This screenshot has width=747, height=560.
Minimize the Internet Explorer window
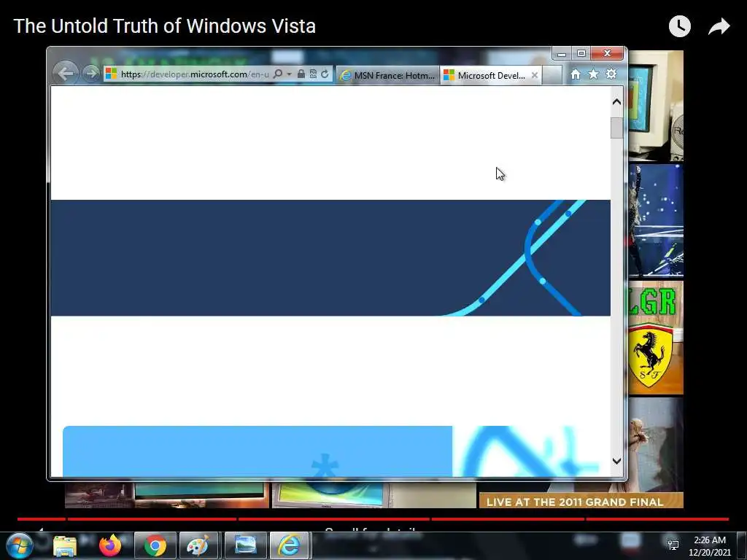click(x=562, y=53)
